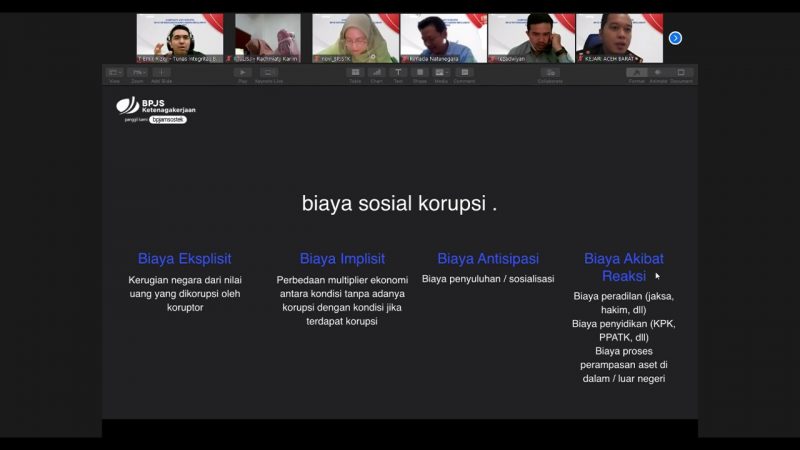The image size is (800, 450).
Task: Click 'Biaya proses perampasan aset' text
Action: 623,365
